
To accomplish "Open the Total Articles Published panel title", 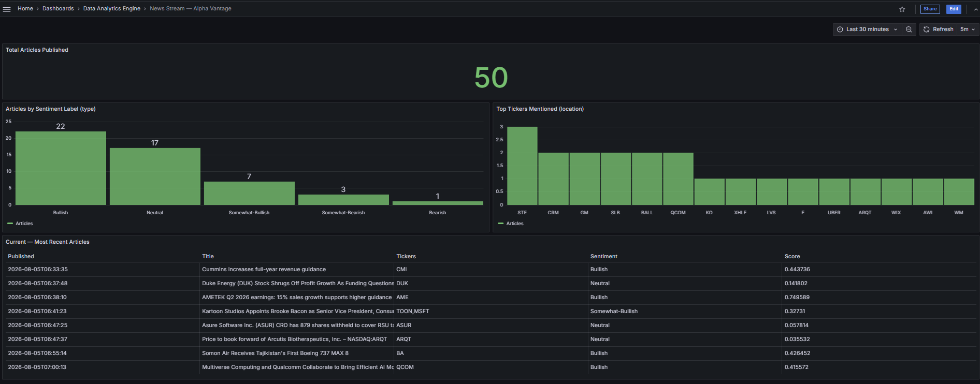I will click(37, 50).
